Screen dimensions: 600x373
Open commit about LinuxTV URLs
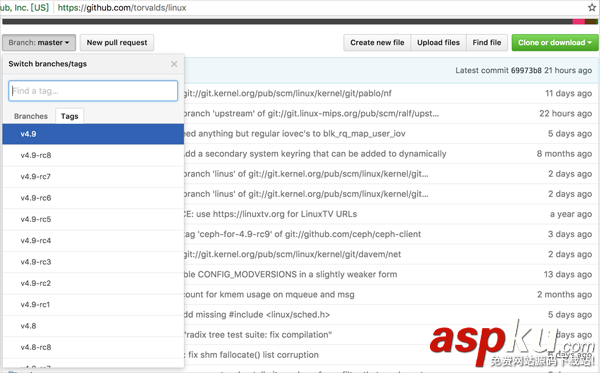[x=271, y=214]
